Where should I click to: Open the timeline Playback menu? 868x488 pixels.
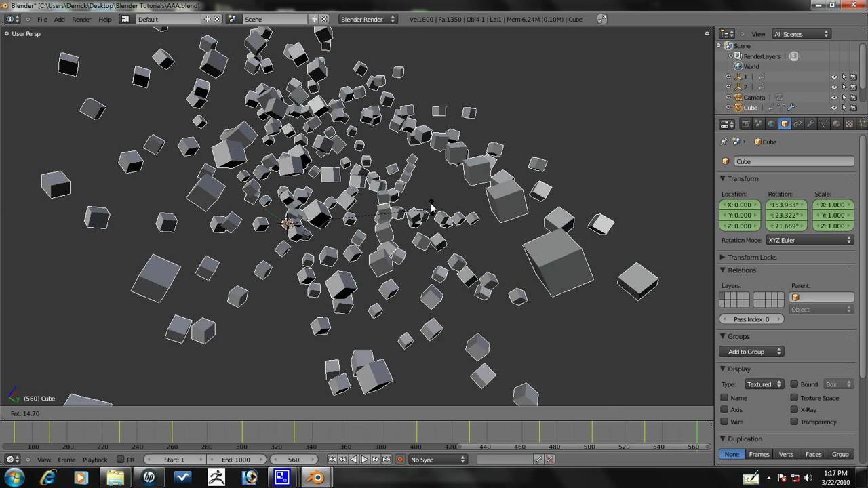(x=95, y=460)
